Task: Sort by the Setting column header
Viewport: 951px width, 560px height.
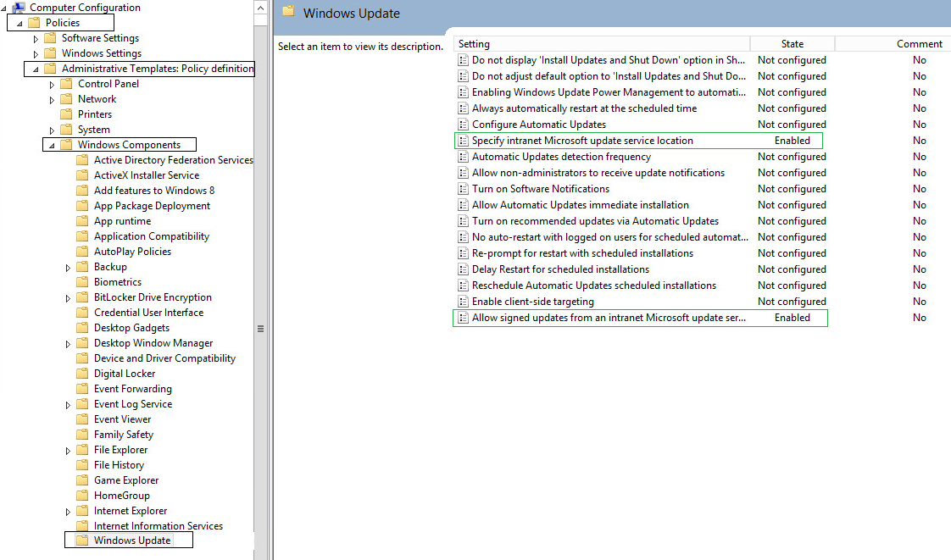Action: click(x=602, y=44)
